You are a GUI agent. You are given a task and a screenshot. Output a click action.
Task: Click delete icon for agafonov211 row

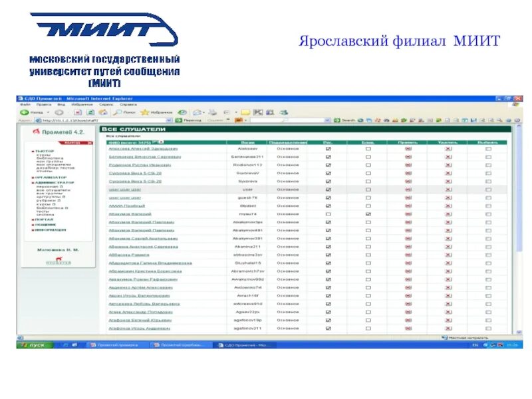[448, 329]
